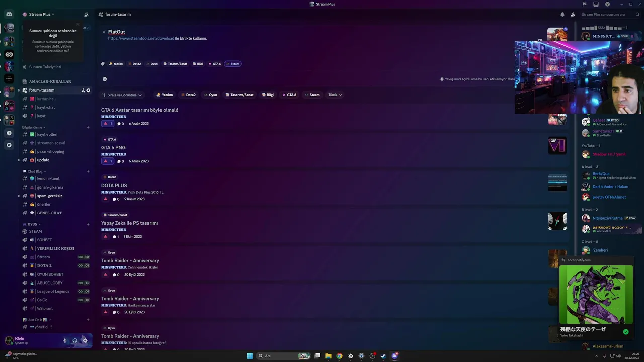Open member Shadow TH / Şamil profile

[x=609, y=154]
